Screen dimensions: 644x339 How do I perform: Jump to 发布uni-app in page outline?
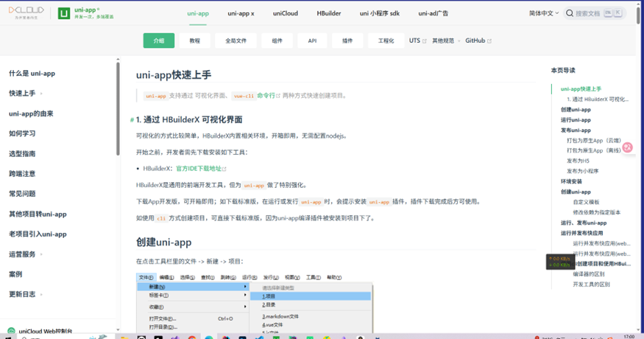(x=576, y=130)
